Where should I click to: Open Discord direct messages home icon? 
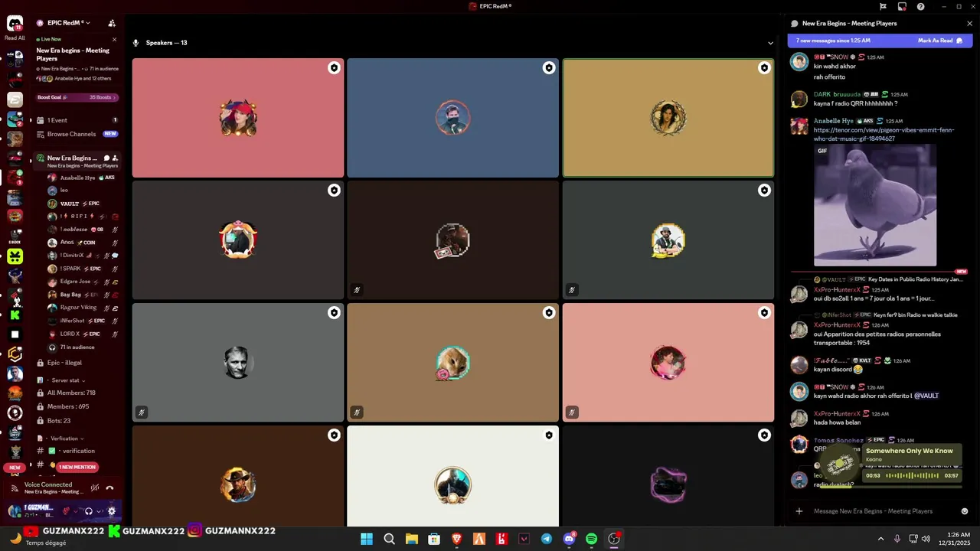pyautogui.click(x=15, y=24)
